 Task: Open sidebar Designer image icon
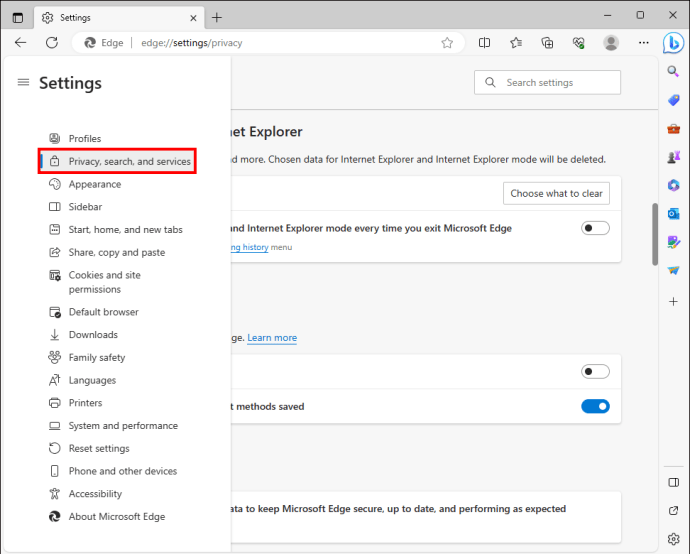coord(673,242)
